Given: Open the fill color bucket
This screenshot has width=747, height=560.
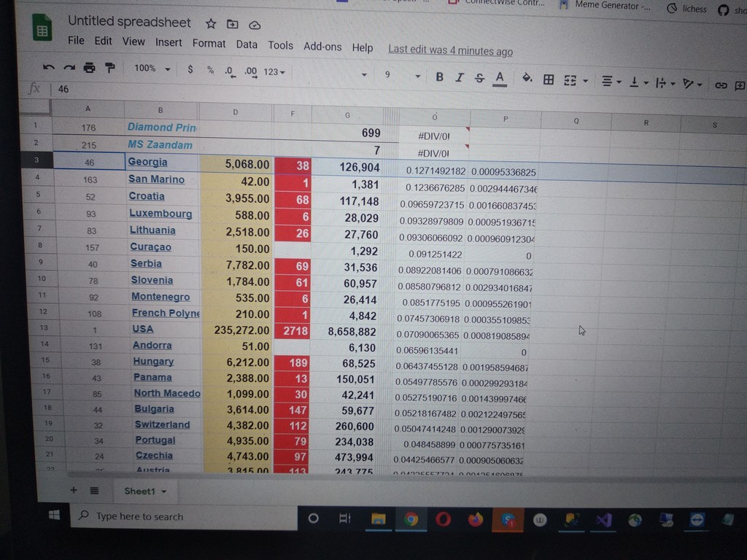Looking at the screenshot, I should 527,78.
